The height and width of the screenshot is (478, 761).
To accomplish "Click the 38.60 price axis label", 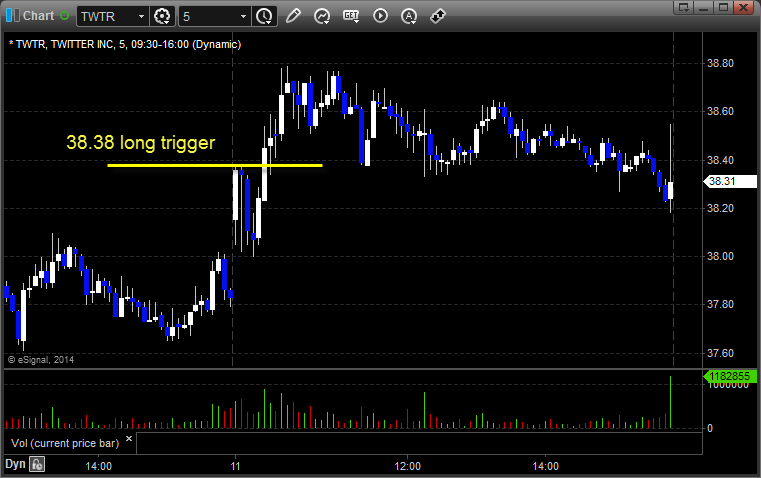I will coord(720,111).
